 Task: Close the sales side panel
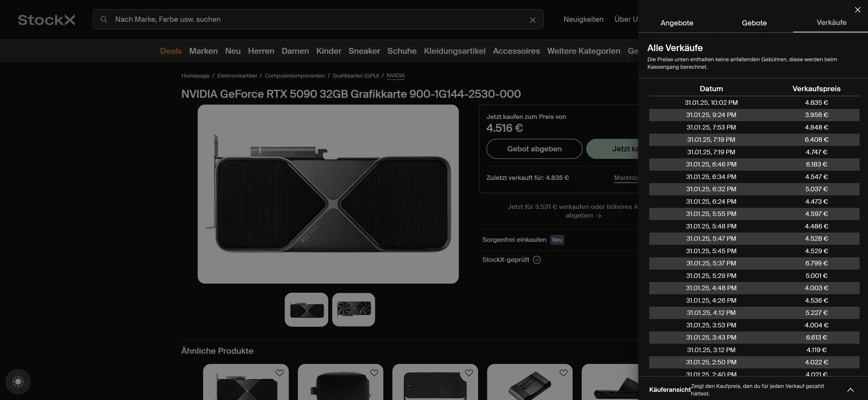[858, 10]
